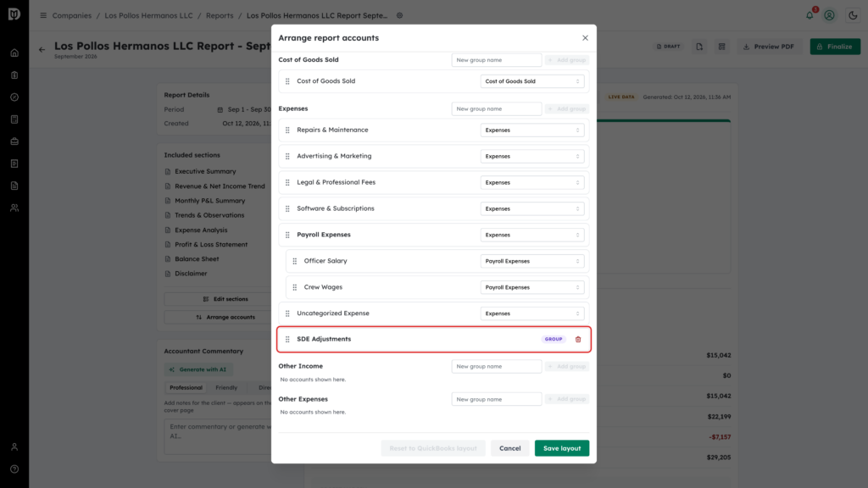
Task: Open the Home icon in left sidebar
Action: (14, 53)
